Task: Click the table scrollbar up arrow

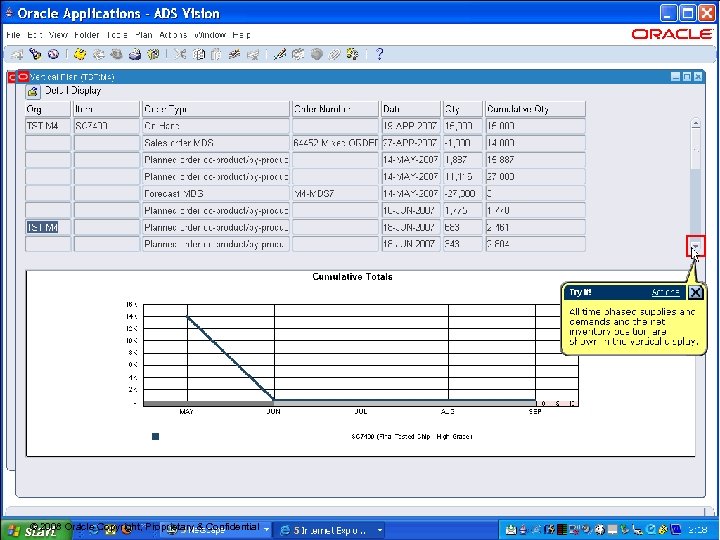Action: [696, 123]
